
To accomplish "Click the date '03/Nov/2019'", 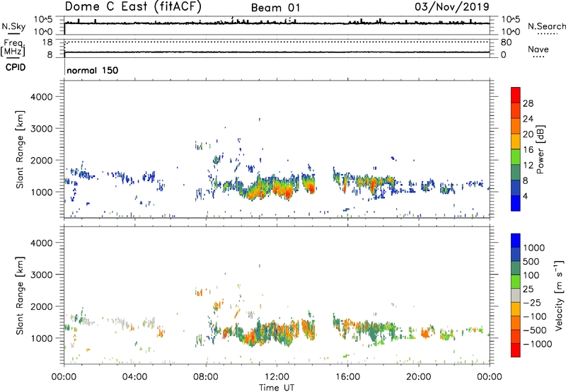I will (452, 7).
